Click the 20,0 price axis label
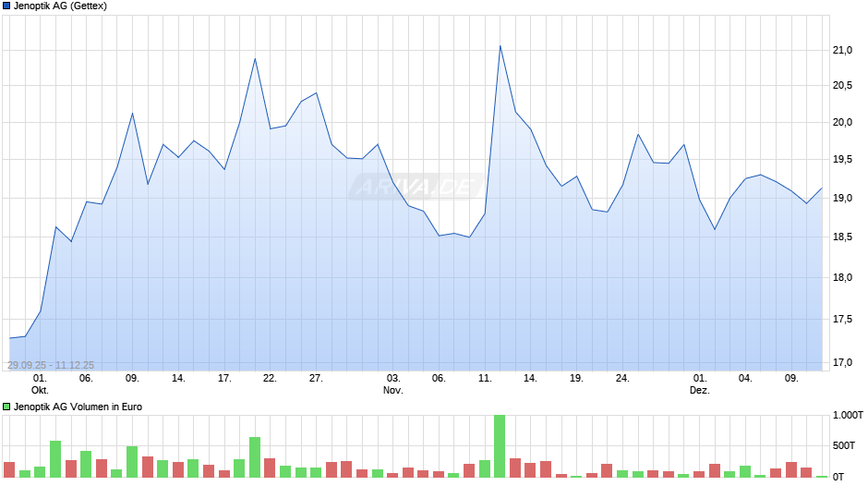Image resolution: width=868 pixels, height=486 pixels. tap(842, 123)
